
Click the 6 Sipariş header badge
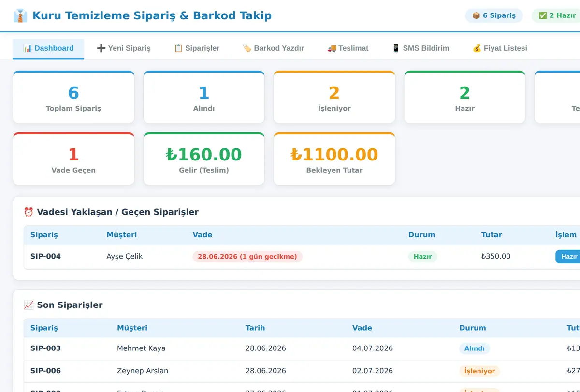coord(494,15)
